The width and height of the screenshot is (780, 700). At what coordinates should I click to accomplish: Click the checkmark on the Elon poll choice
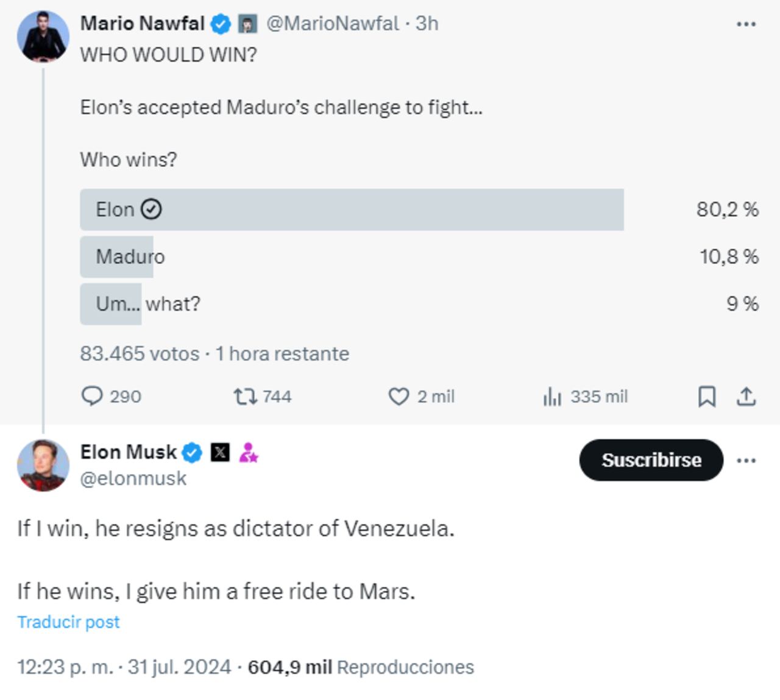(x=152, y=209)
